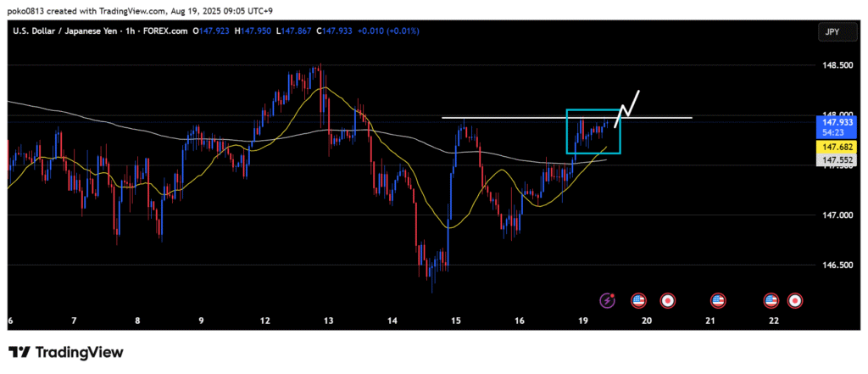Click the TradingView logo at bottom left
The image size is (868, 374).
[x=66, y=352]
